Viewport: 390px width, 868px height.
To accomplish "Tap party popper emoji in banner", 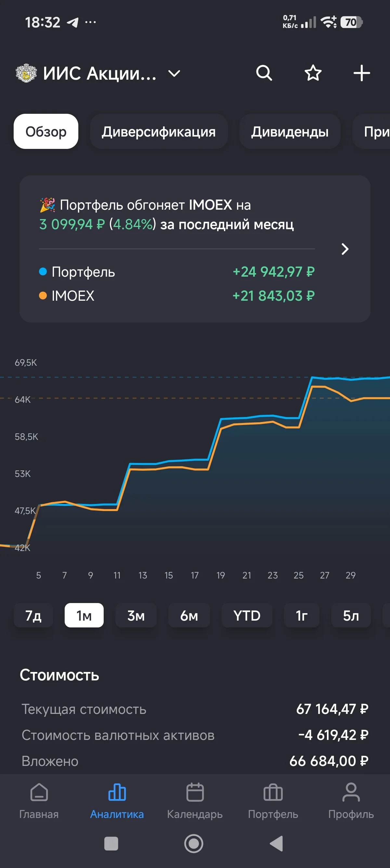I will click(x=47, y=205).
